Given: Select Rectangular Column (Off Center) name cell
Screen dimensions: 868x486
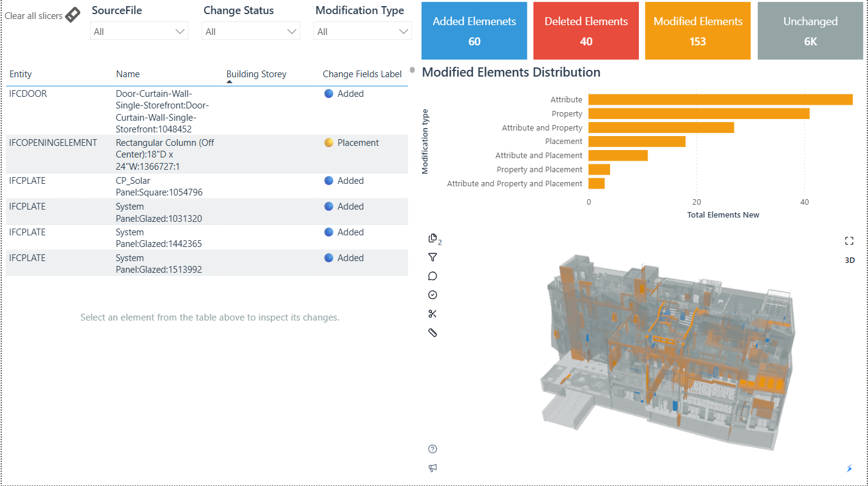Looking at the screenshot, I should (x=165, y=154).
